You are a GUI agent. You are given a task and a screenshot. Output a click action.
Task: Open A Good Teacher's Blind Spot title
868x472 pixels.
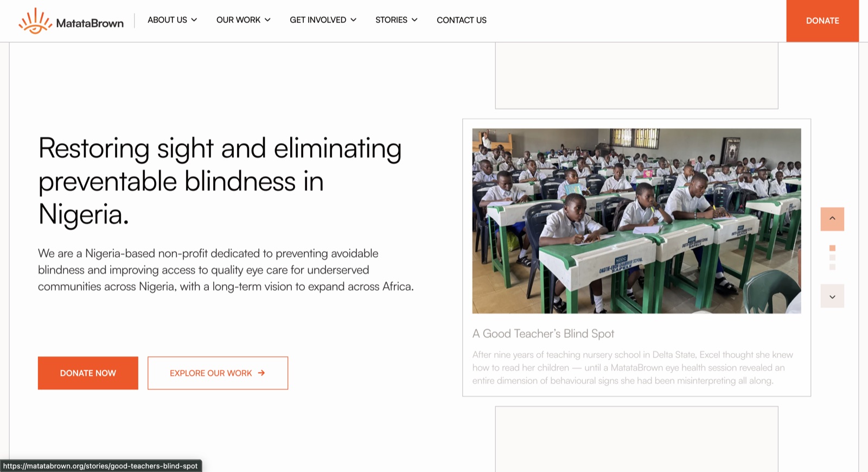coord(543,334)
